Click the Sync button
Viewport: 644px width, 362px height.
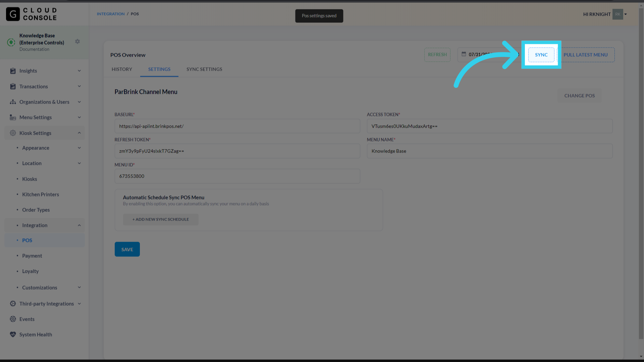[x=541, y=55]
